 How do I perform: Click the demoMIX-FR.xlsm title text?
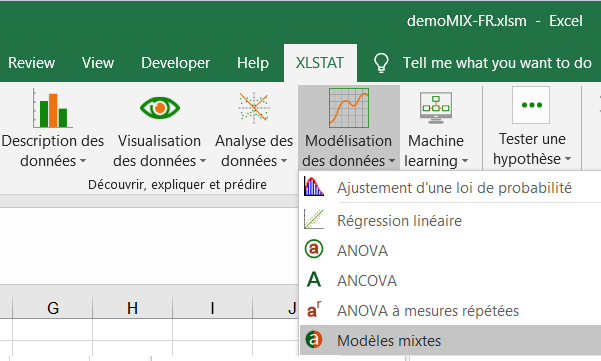[x=466, y=21]
